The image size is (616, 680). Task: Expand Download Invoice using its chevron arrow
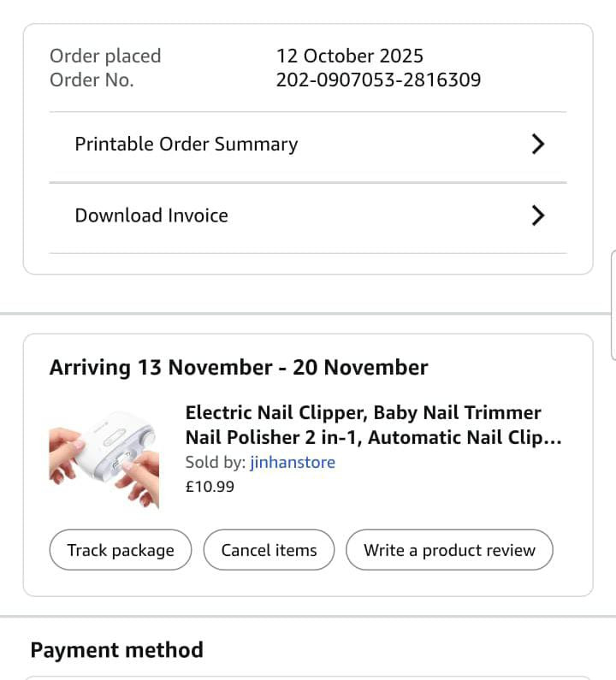[537, 216]
